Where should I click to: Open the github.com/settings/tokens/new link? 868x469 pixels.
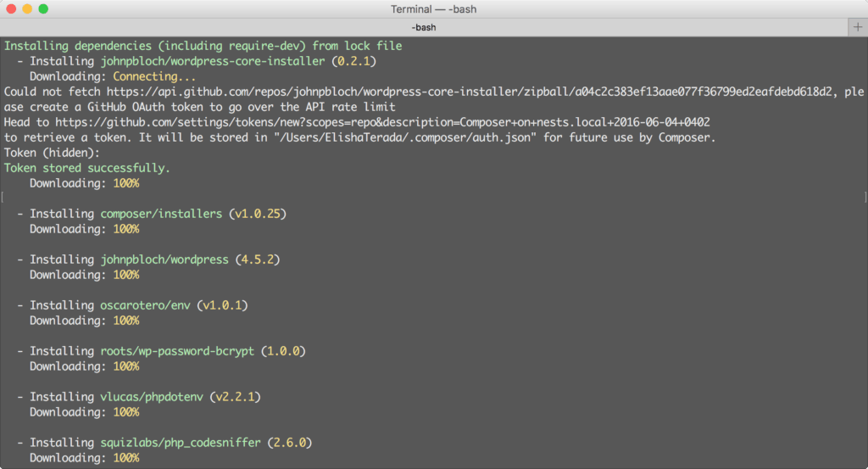click(x=382, y=122)
